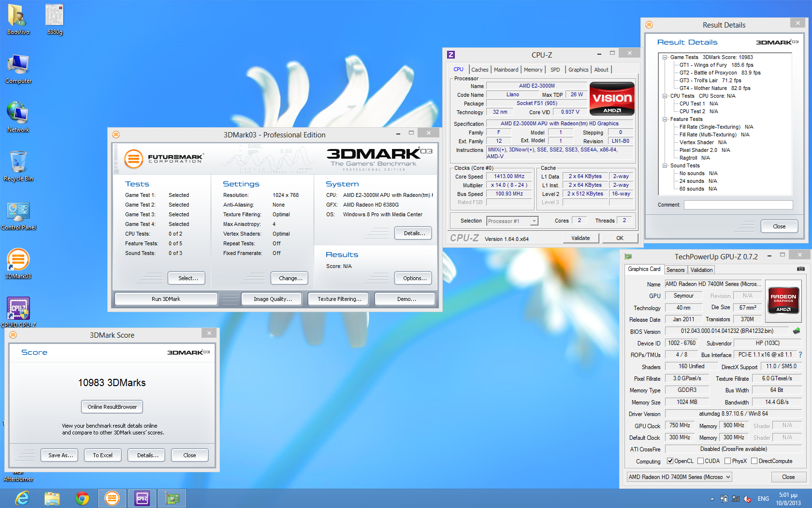Open the Processor #1 selection dropdown in CPU-Z
This screenshot has width=812, height=508.
click(512, 221)
